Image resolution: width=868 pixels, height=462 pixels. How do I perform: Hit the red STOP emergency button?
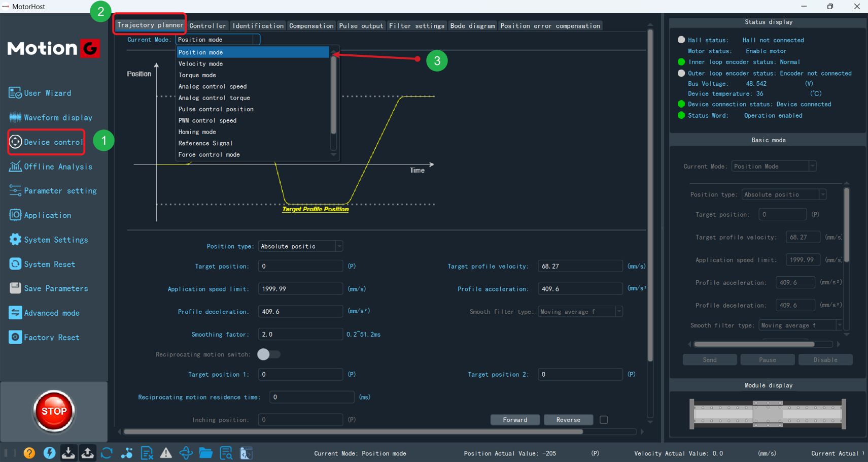pos(54,411)
